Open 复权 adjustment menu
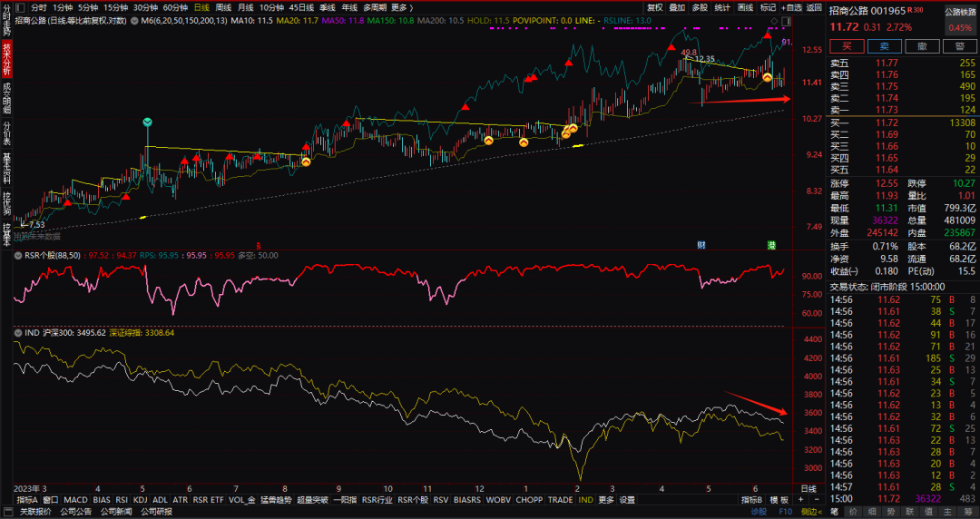Image resolution: width=980 pixels, height=519 pixels. [654, 7]
